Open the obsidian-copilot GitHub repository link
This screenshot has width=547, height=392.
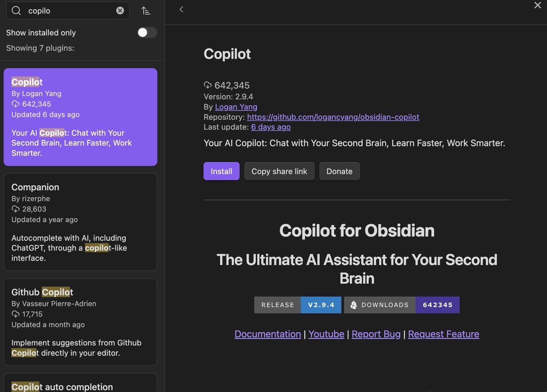tap(333, 117)
